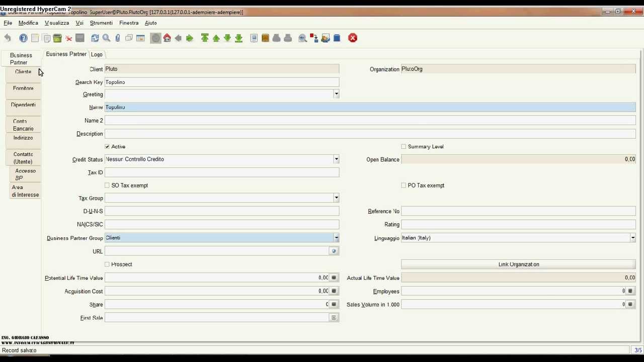This screenshot has height=362, width=644.
Task: Go to parent record with left arrow
Action: point(178,38)
